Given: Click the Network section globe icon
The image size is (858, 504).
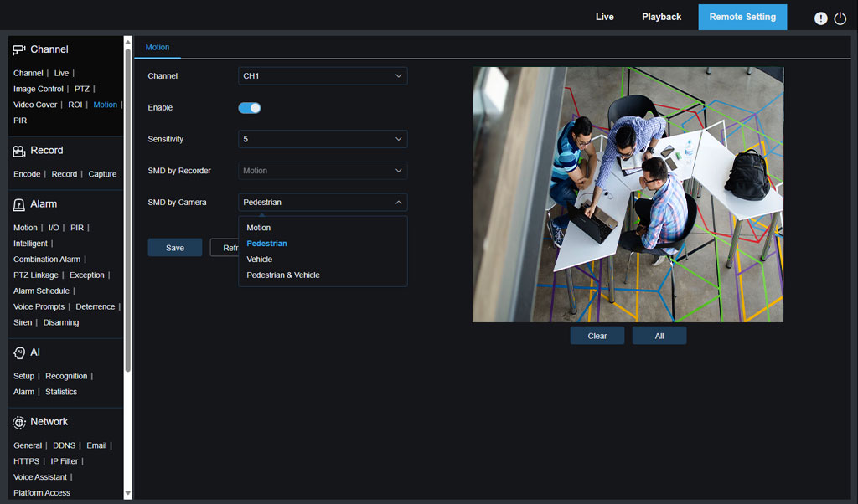Looking at the screenshot, I should point(19,422).
